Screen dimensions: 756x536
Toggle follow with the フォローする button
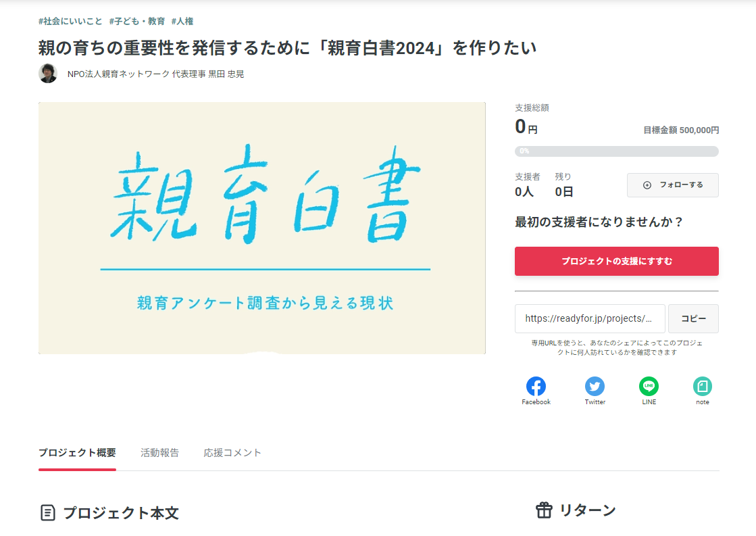tap(672, 185)
